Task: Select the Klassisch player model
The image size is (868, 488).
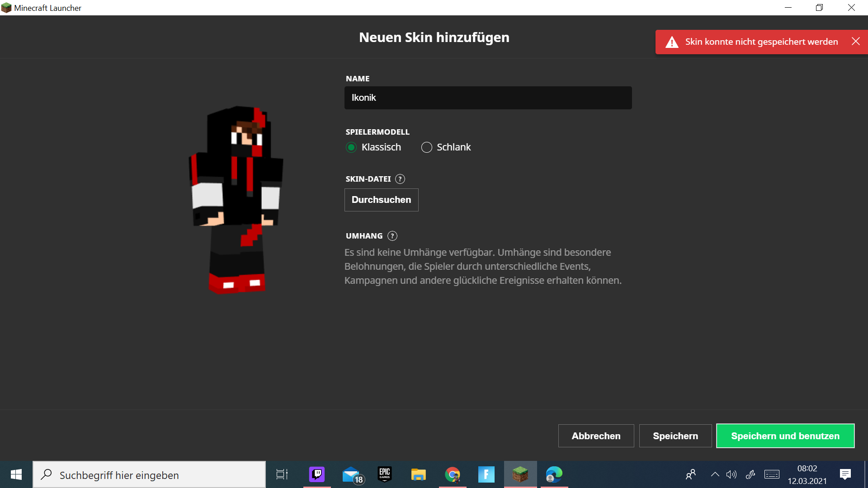Action: click(351, 147)
